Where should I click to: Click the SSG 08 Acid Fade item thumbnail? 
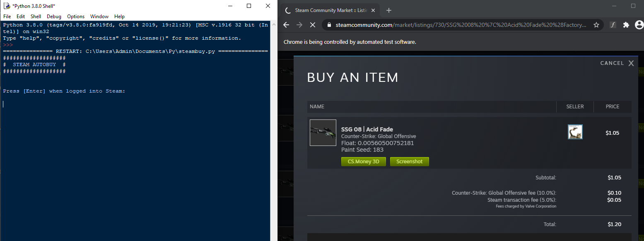[x=323, y=132]
